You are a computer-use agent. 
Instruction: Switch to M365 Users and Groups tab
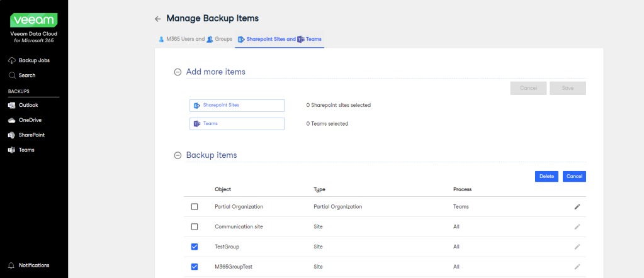point(195,39)
